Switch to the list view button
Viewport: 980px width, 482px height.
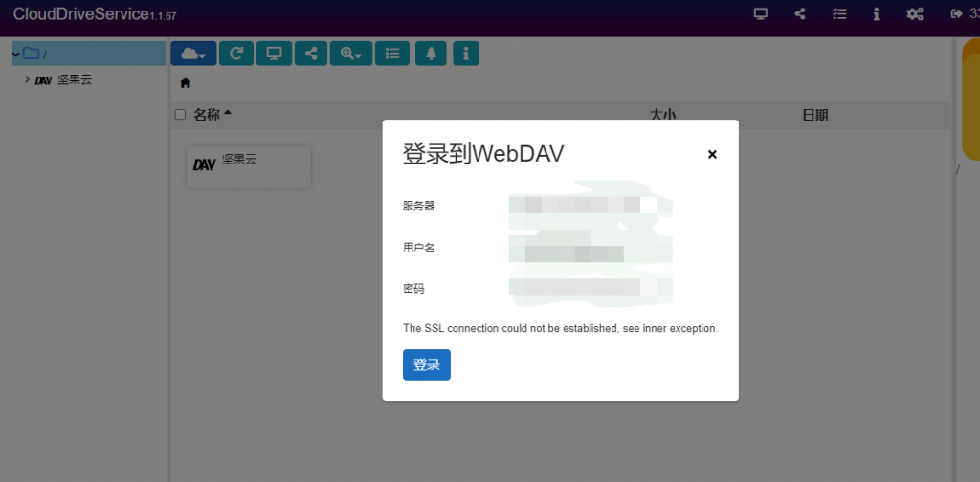pos(392,54)
